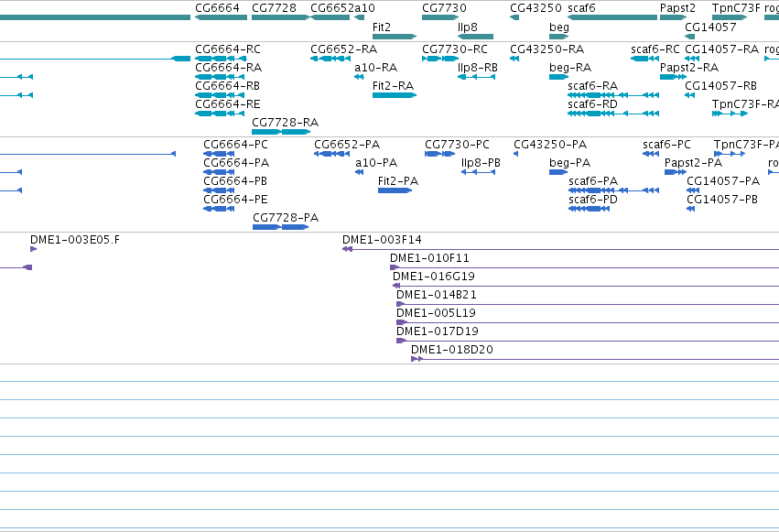Click the Papst2 gene label

pos(677,8)
